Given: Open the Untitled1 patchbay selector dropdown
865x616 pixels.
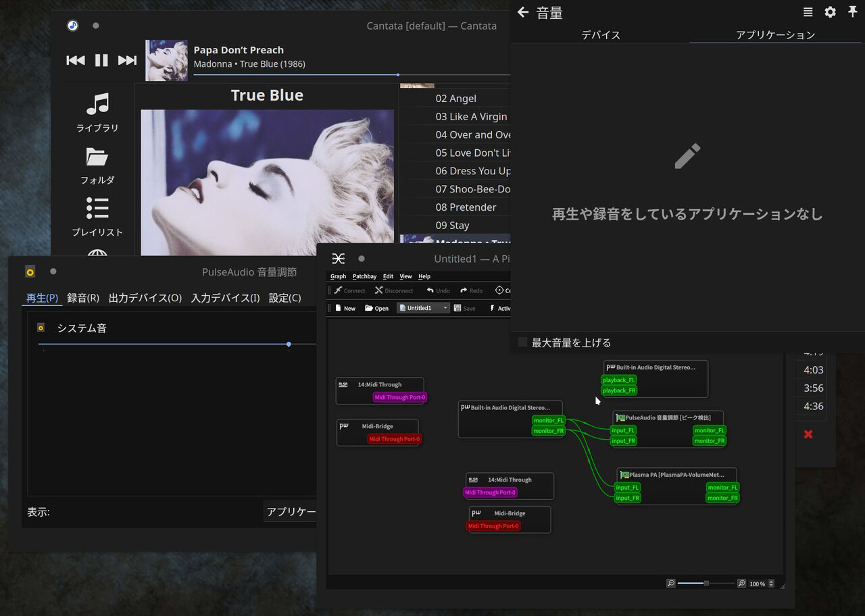Looking at the screenshot, I should tap(445, 308).
